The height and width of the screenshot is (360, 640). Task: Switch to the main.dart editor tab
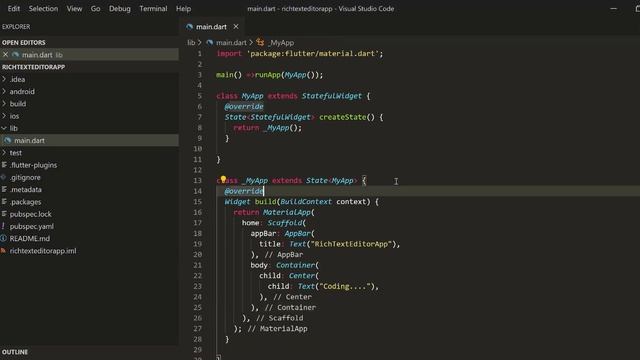tap(211, 27)
